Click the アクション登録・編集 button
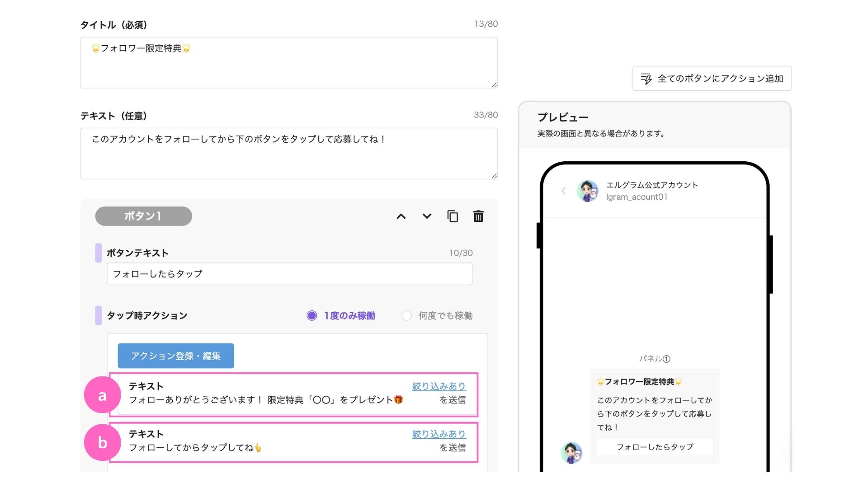 [176, 356]
